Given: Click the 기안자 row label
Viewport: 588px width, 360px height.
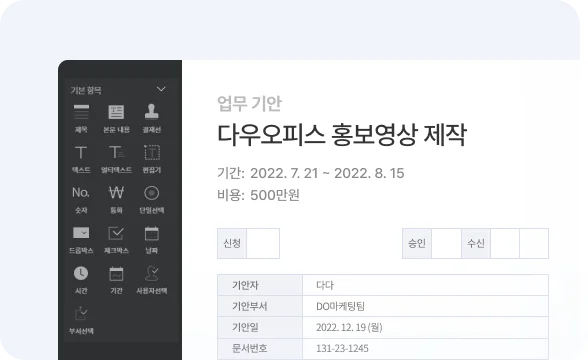Looking at the screenshot, I should coord(245,285).
